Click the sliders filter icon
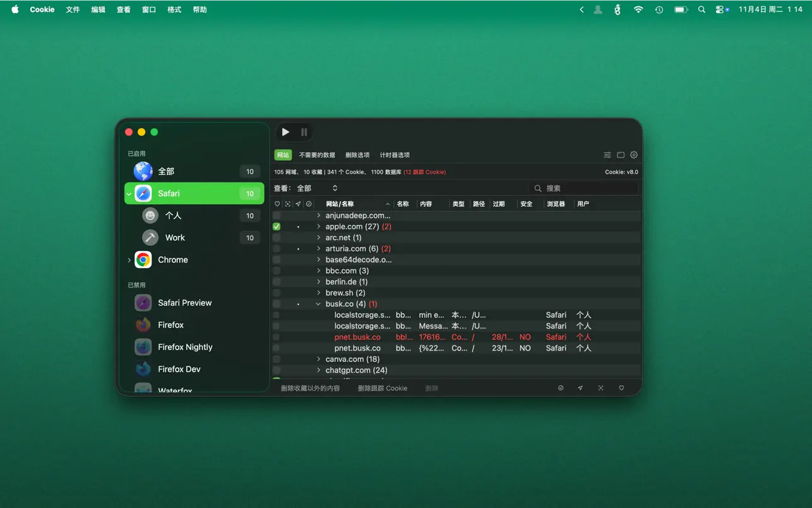This screenshot has width=812, height=508. (x=607, y=155)
